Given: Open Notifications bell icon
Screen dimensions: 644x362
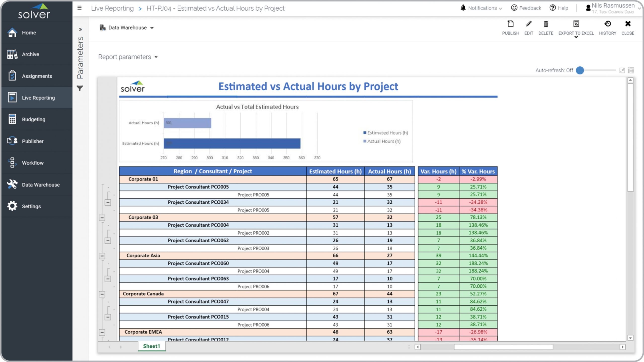Looking at the screenshot, I should tap(463, 8).
